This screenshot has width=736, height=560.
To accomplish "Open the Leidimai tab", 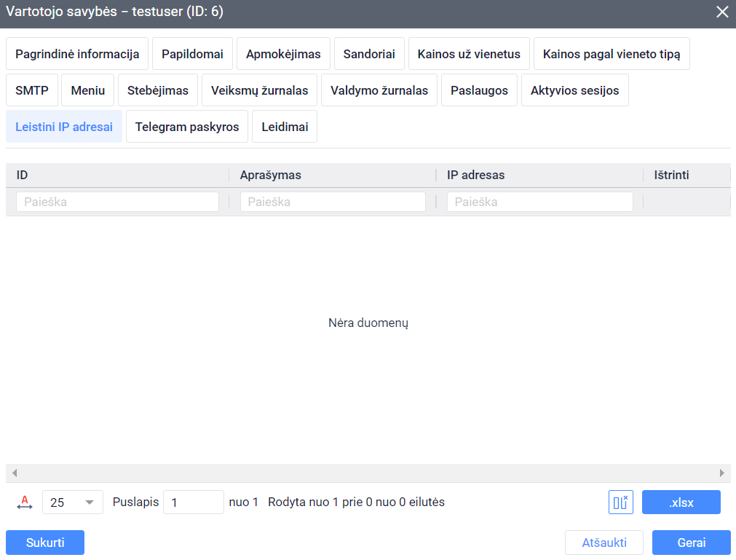I will tap(284, 127).
